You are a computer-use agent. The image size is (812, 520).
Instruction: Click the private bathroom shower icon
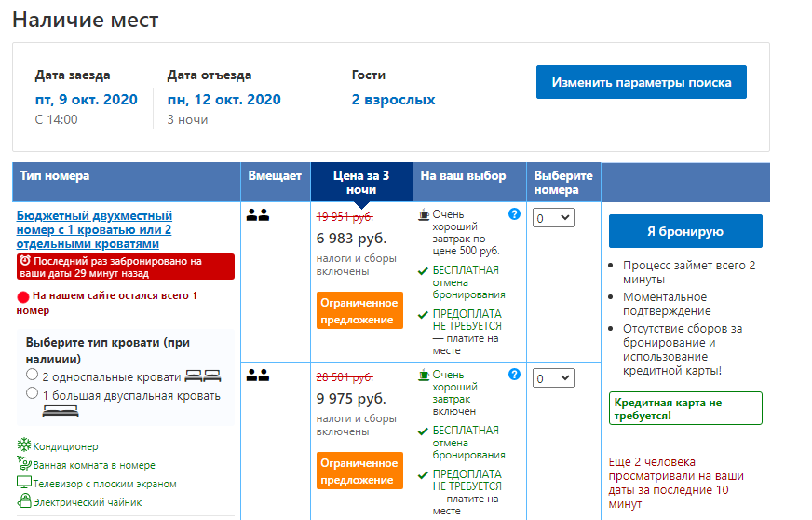pos(24,464)
